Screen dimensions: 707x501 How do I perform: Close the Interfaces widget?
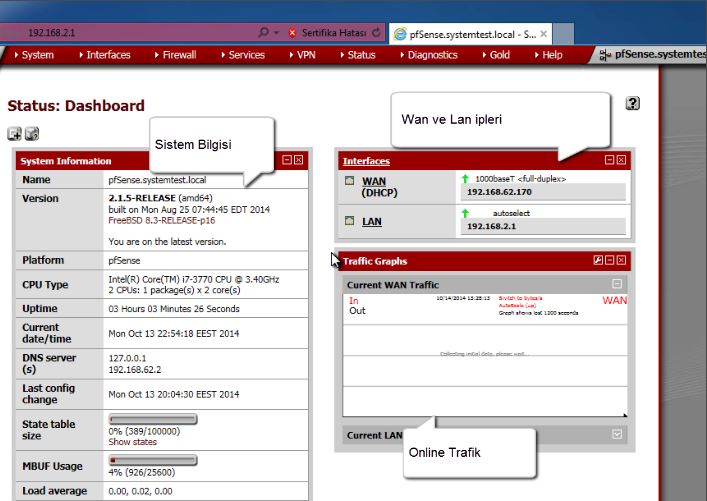pyautogui.click(x=621, y=160)
